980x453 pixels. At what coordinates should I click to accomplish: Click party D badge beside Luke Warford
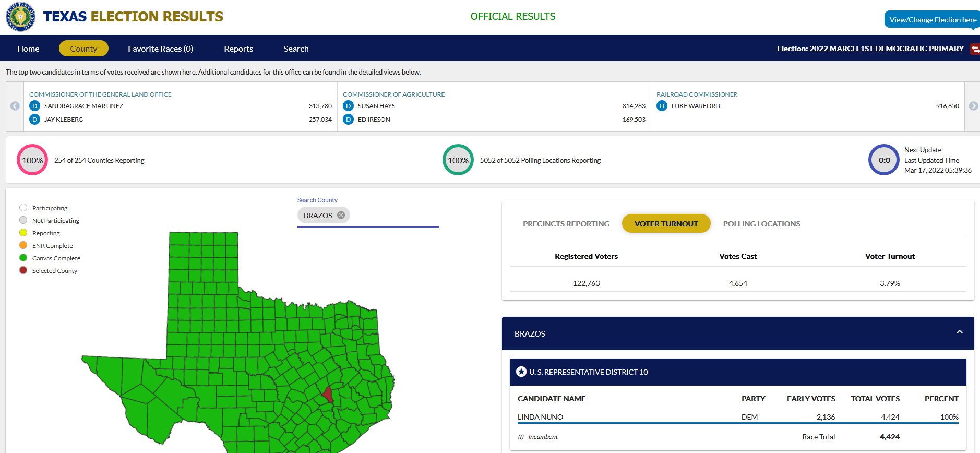click(662, 106)
